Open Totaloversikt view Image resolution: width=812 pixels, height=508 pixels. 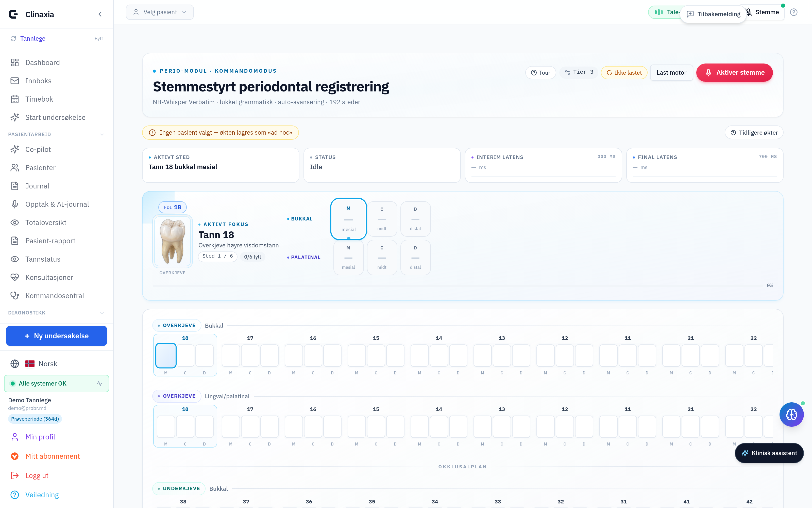57,223
